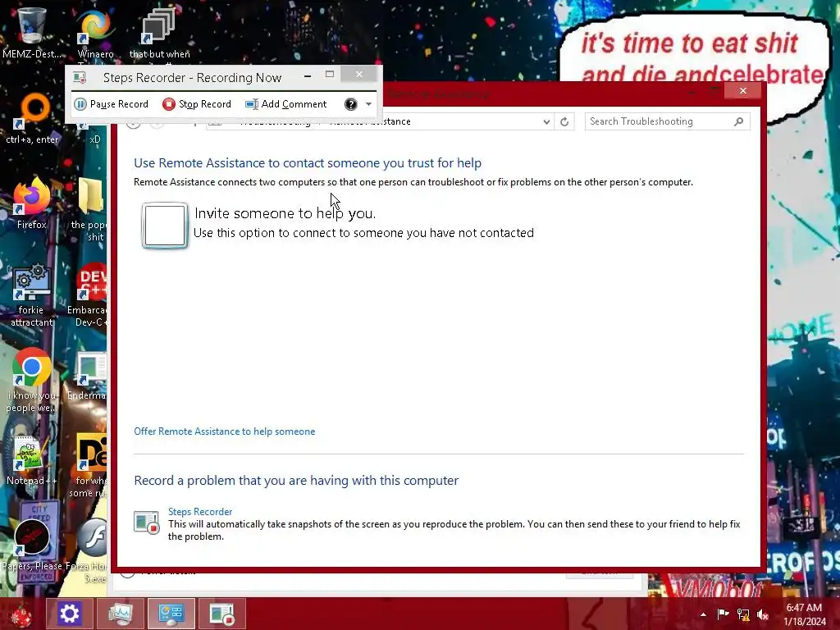
Task: Close the Remote Assistance window
Action: (x=742, y=90)
